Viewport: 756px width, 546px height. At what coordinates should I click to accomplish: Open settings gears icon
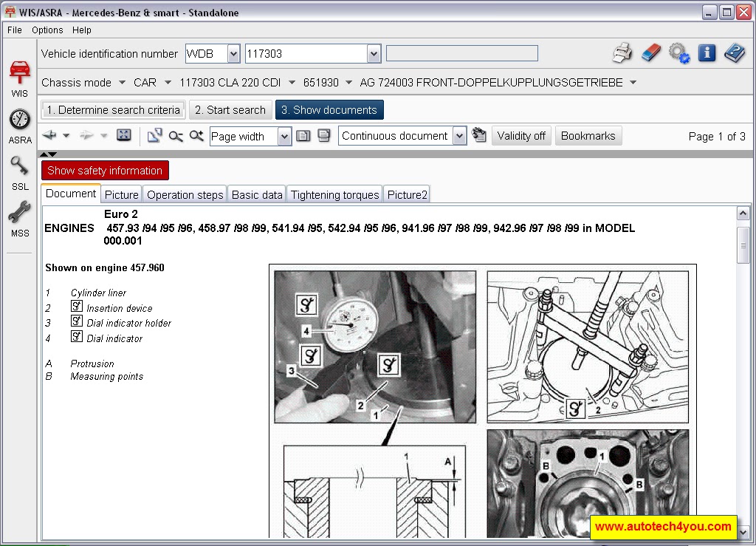pos(679,53)
